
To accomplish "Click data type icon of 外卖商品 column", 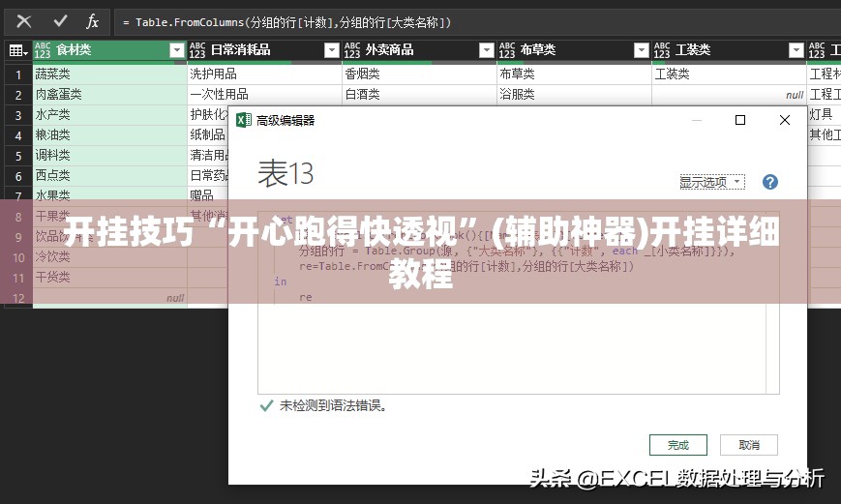I will pos(352,50).
